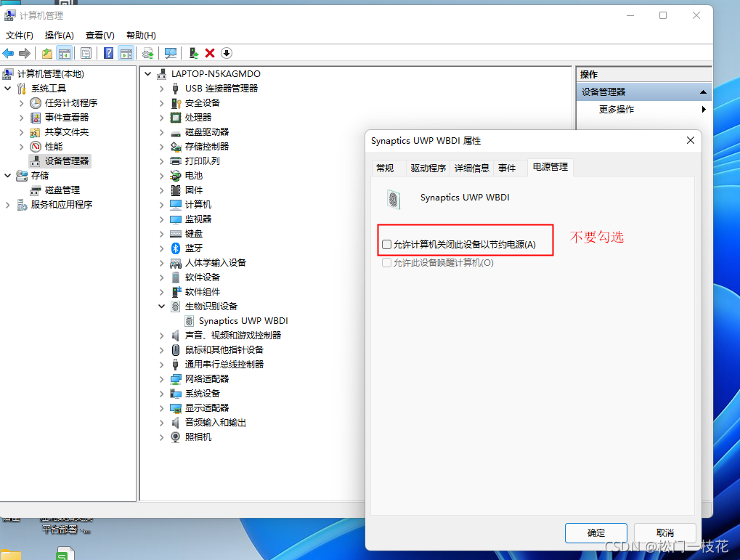
Task: Open the 帮助(H) menu
Action: coord(141,36)
